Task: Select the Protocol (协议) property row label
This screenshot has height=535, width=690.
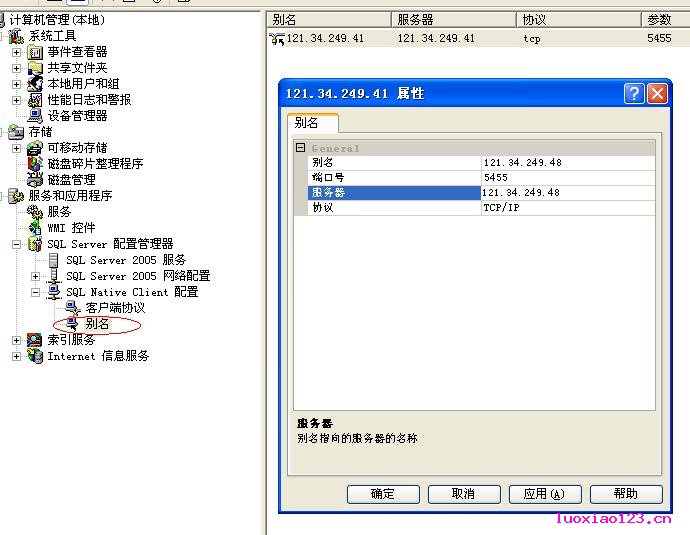Action: 394,208
